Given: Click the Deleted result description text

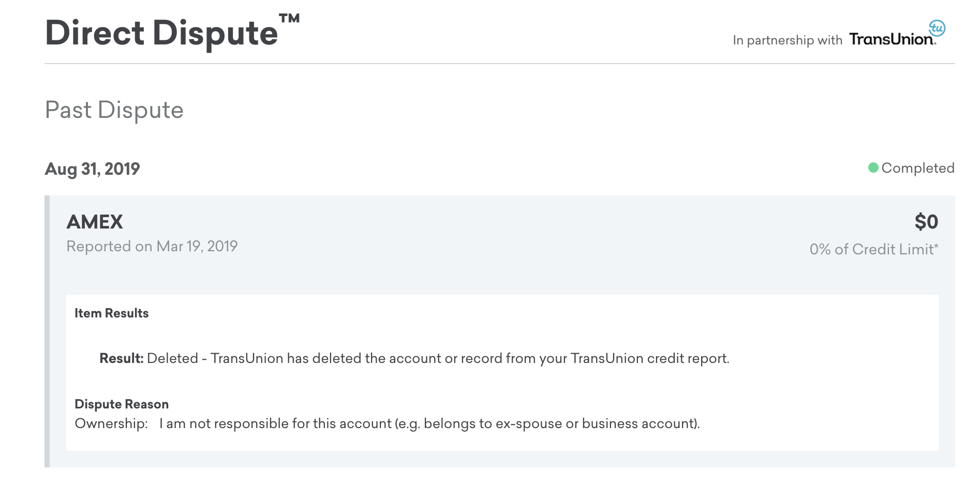Looking at the screenshot, I should 438,358.
